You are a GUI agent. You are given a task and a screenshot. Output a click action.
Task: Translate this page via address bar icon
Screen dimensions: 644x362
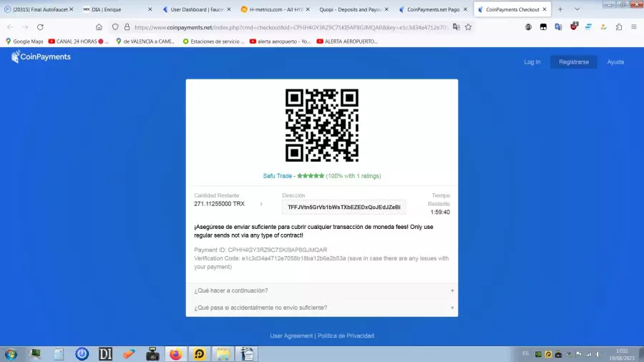tap(457, 27)
